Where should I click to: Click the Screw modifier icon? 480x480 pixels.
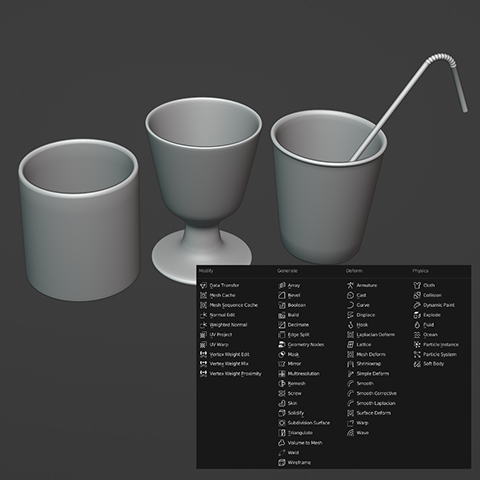pyautogui.click(x=282, y=393)
